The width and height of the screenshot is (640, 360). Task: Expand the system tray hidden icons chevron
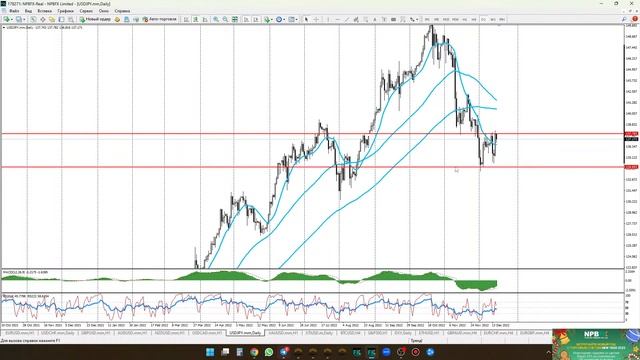coord(549,352)
